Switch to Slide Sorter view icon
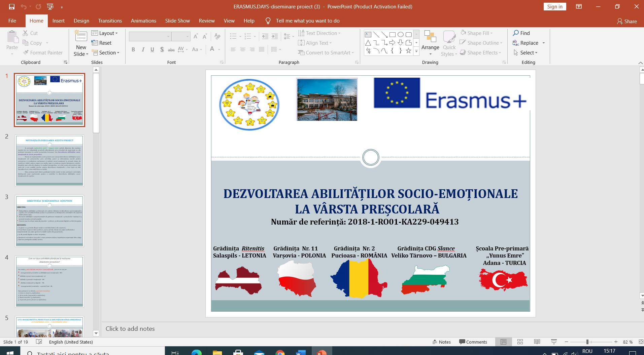This screenshot has height=355, width=644. click(520, 342)
